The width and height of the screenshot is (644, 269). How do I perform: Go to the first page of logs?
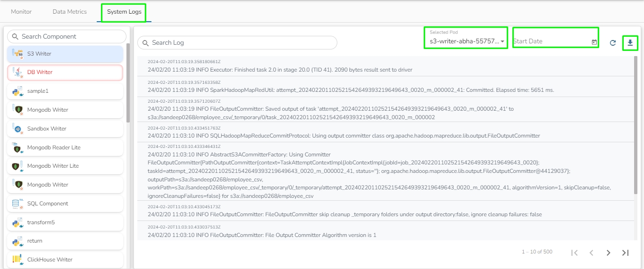[x=574, y=253]
